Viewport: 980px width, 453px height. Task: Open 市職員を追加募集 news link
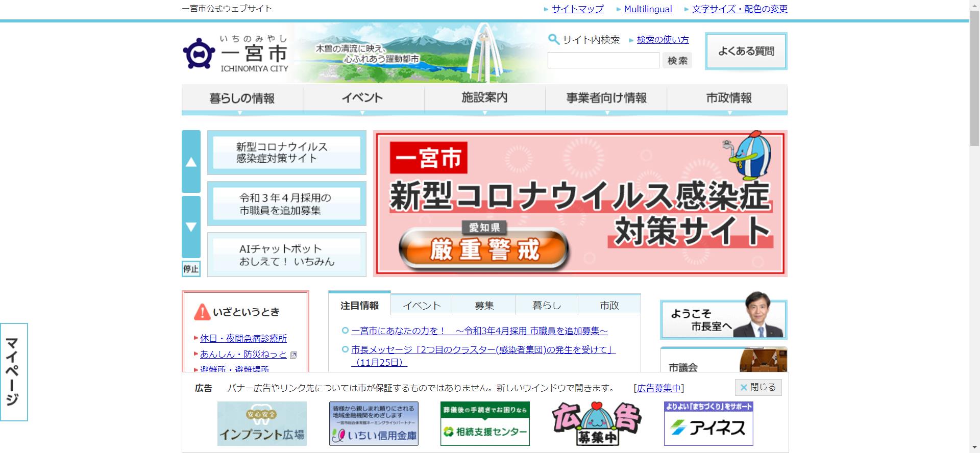click(x=479, y=331)
